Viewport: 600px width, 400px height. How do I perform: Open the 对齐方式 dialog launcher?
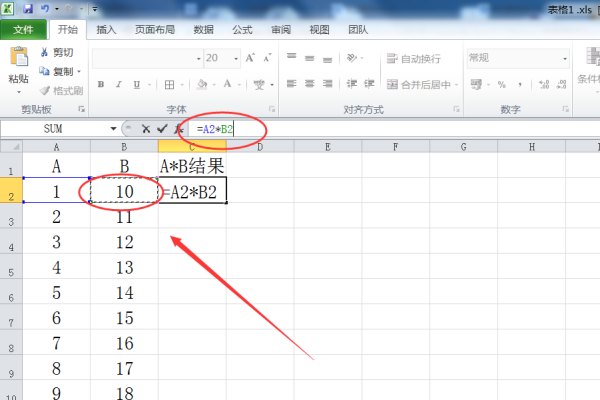[x=457, y=109]
